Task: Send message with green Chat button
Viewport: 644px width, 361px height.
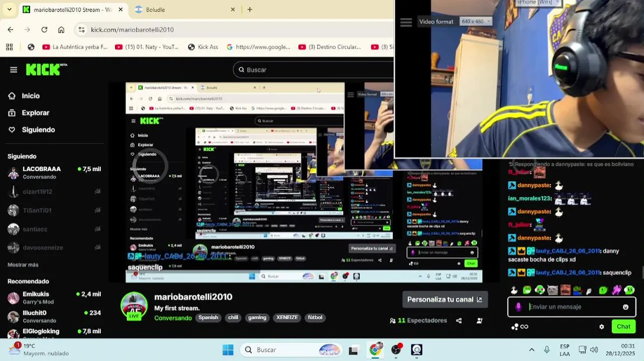Action: click(x=623, y=326)
